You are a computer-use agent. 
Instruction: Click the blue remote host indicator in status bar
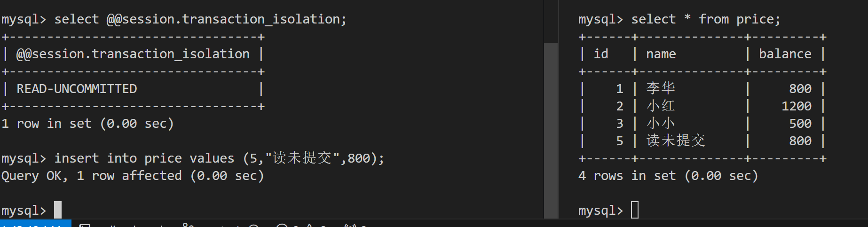pyautogui.click(x=35, y=223)
